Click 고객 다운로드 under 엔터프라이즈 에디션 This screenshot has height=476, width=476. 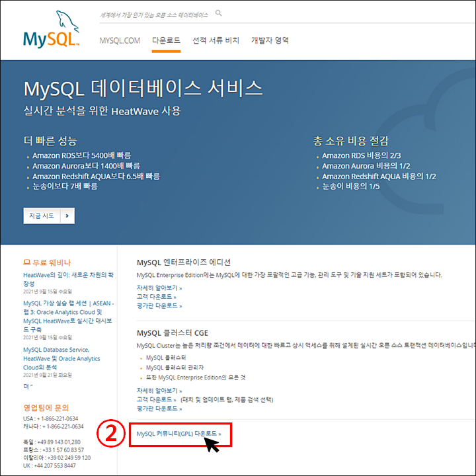click(x=156, y=297)
